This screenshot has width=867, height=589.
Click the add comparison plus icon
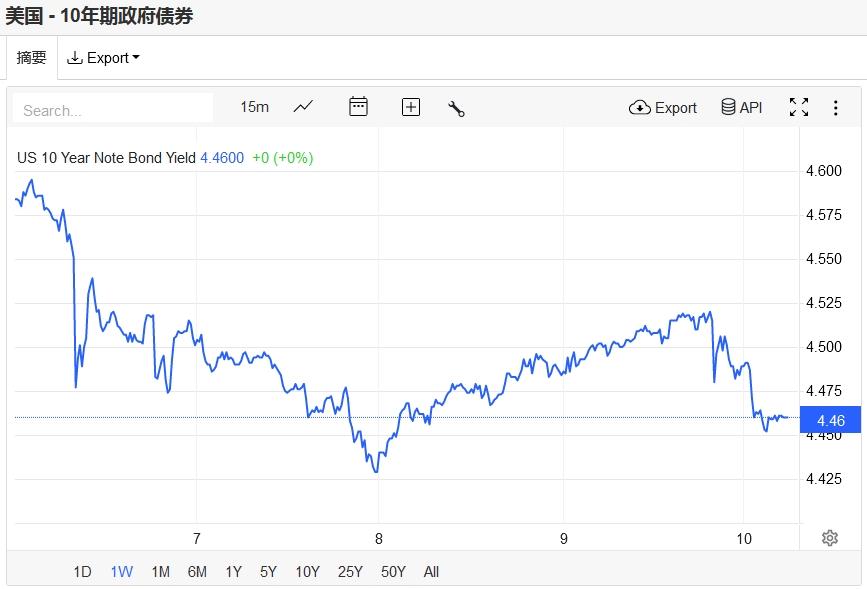click(x=411, y=107)
